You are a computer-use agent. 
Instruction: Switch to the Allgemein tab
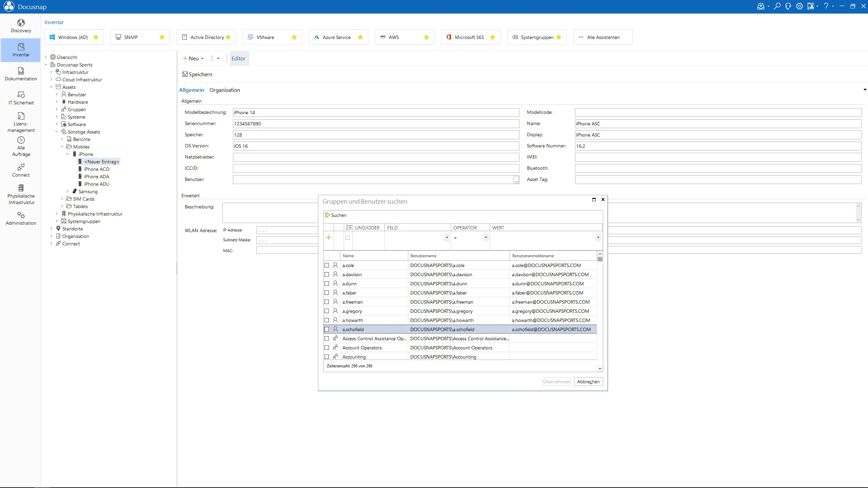pos(192,90)
